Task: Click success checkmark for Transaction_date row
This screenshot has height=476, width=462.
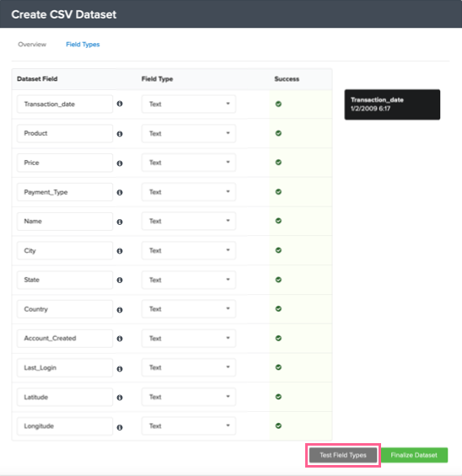Action: pyautogui.click(x=278, y=104)
